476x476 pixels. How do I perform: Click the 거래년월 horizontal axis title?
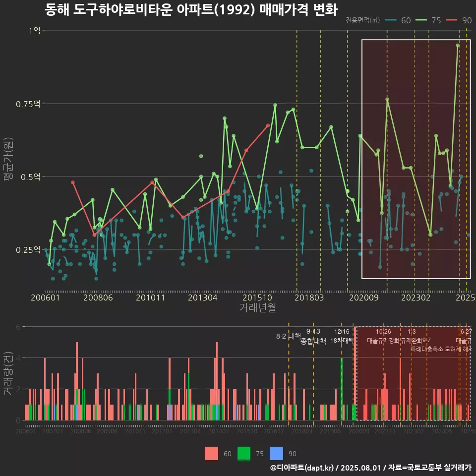click(257, 307)
